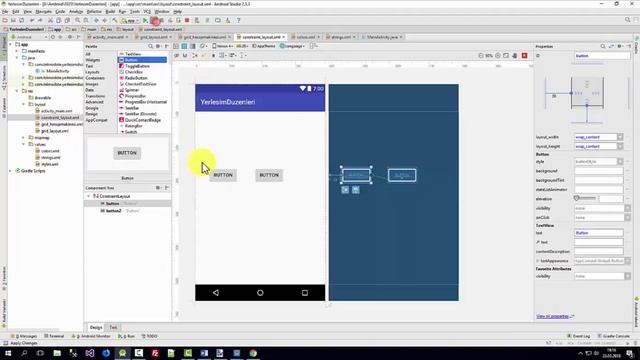The height and width of the screenshot is (360, 640).
Task: Open Event Log in status bar
Action: tap(578, 336)
